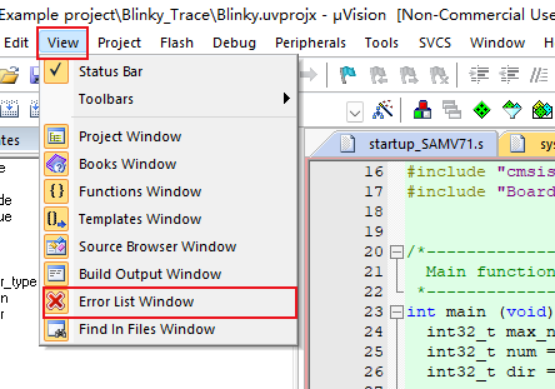Open the target selection dropdown arrow
Image resolution: width=555 pixels, height=389 pixels.
(355, 113)
